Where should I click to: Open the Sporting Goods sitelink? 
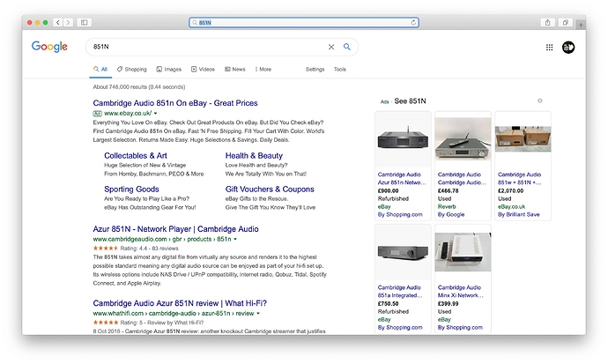pos(131,189)
